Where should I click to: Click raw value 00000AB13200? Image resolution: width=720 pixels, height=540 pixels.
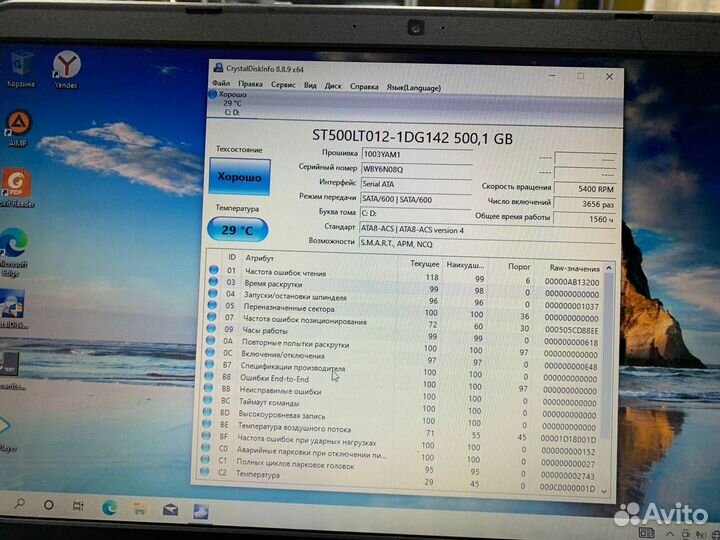(x=572, y=282)
